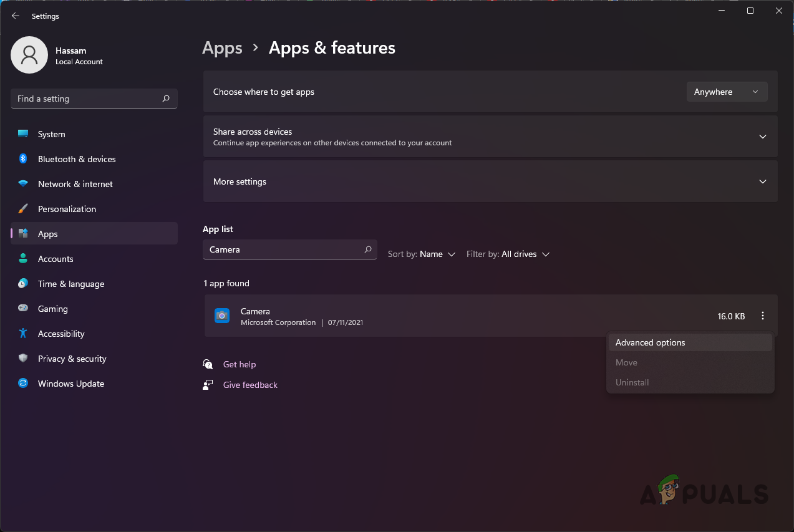Select Bluetooth & devices in the sidebar

click(x=76, y=159)
